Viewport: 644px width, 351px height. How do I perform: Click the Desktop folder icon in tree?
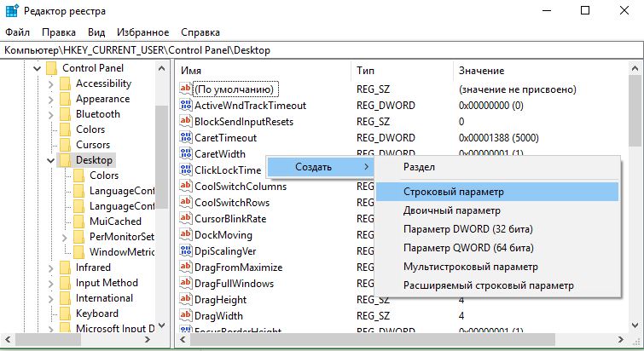click(x=66, y=160)
